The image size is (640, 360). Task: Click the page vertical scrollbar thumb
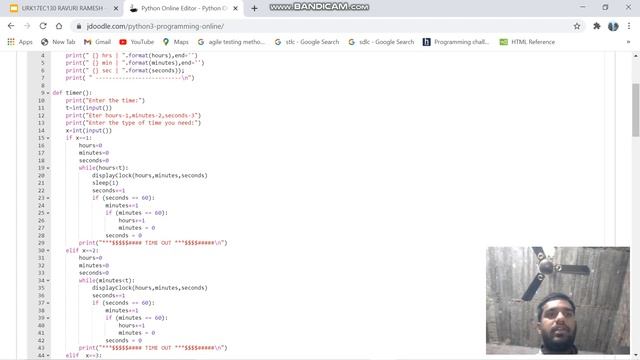click(636, 110)
